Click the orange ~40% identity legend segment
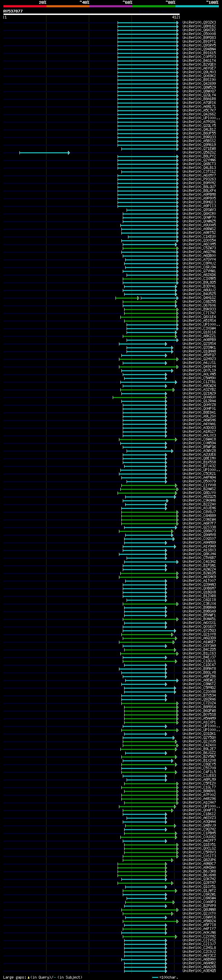Screen dimensions: 222x980 pyautogui.click(x=68, y=6)
